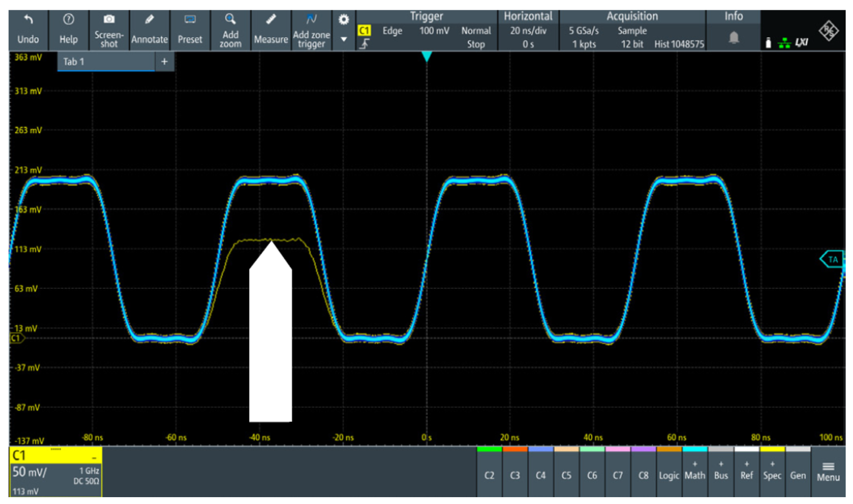Select the Add zone trigger tool

tap(311, 20)
